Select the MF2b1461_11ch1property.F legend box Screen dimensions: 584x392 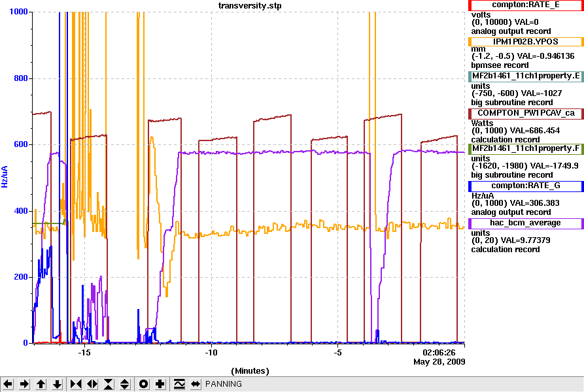526,149
